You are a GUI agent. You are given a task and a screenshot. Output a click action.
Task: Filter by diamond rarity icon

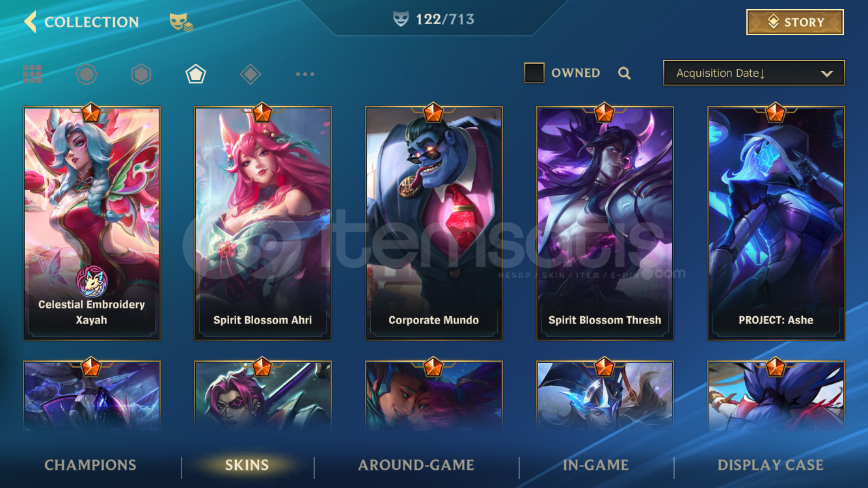251,74
